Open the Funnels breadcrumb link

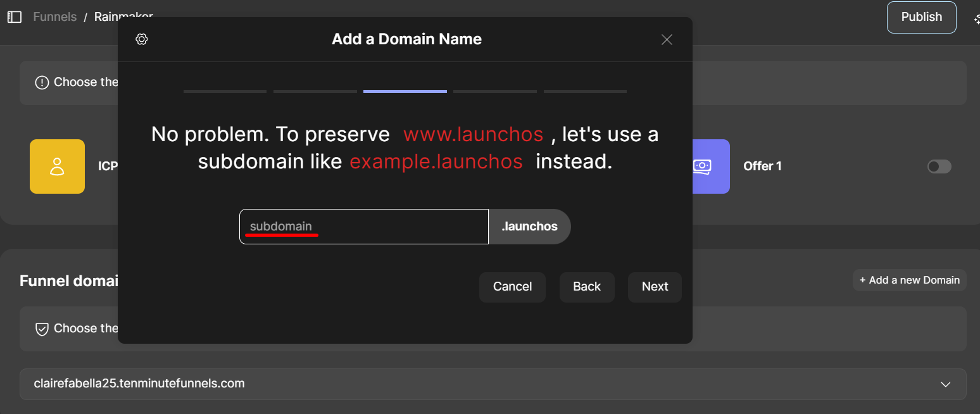click(55, 17)
